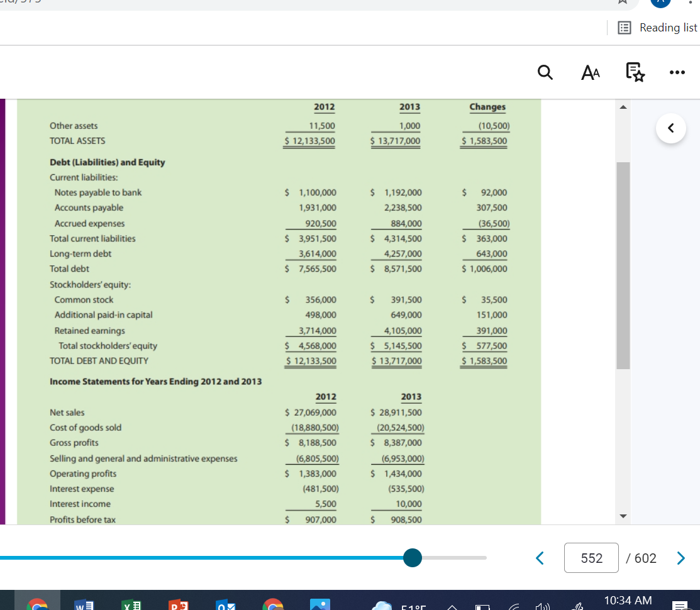Open the Photos app from the taskbar
This screenshot has width=700, height=610.
319,605
